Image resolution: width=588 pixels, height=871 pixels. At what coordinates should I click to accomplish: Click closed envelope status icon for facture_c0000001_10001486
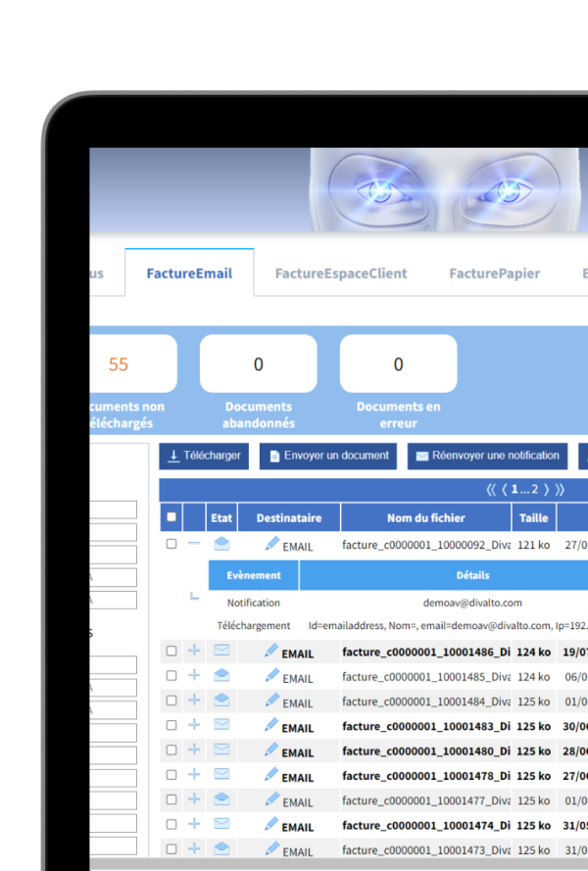(221, 650)
